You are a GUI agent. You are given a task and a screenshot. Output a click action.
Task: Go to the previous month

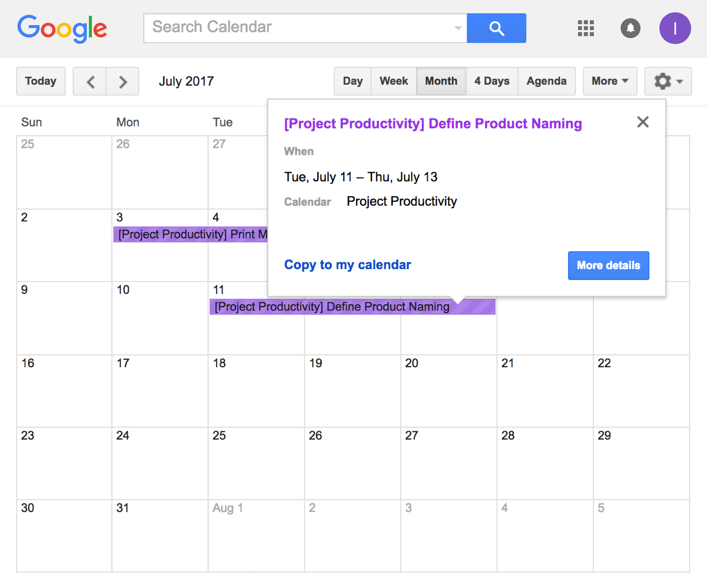tap(90, 81)
